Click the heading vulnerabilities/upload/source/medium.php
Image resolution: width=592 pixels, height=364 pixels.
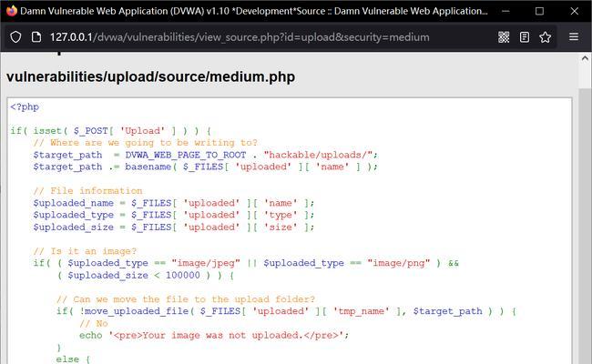click(x=150, y=77)
